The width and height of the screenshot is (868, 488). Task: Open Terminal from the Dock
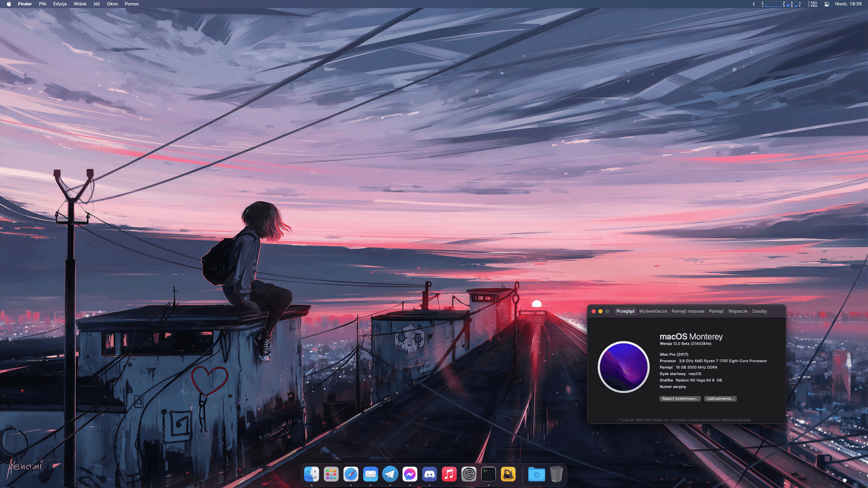pos(488,474)
